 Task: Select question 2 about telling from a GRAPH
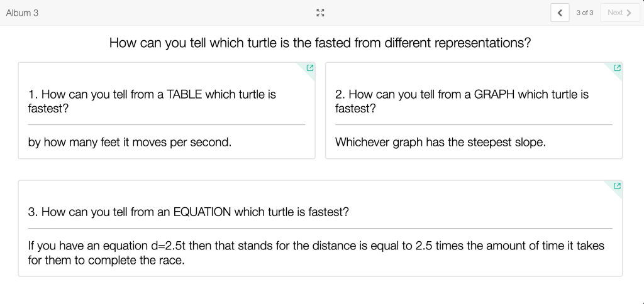pyautogui.click(x=462, y=101)
